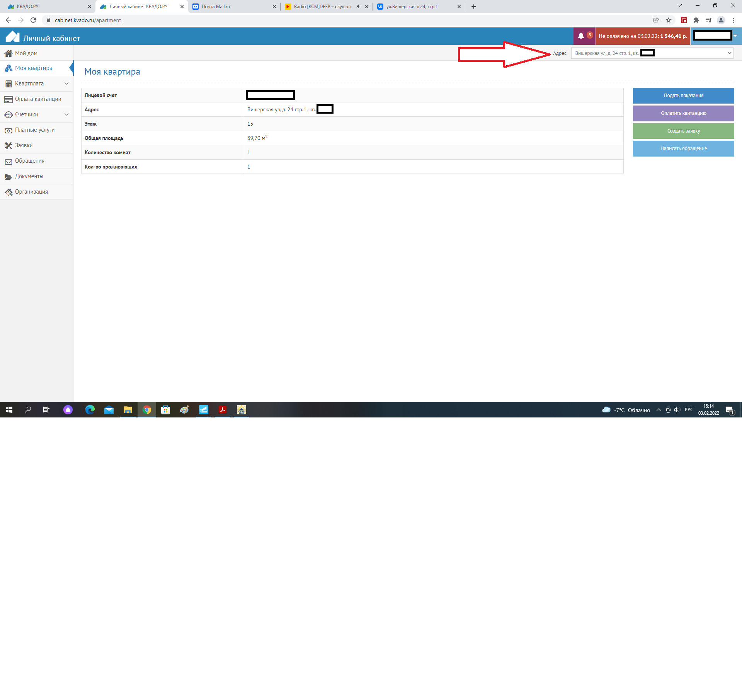Click the share page icon
The image size is (742, 700).
(656, 20)
